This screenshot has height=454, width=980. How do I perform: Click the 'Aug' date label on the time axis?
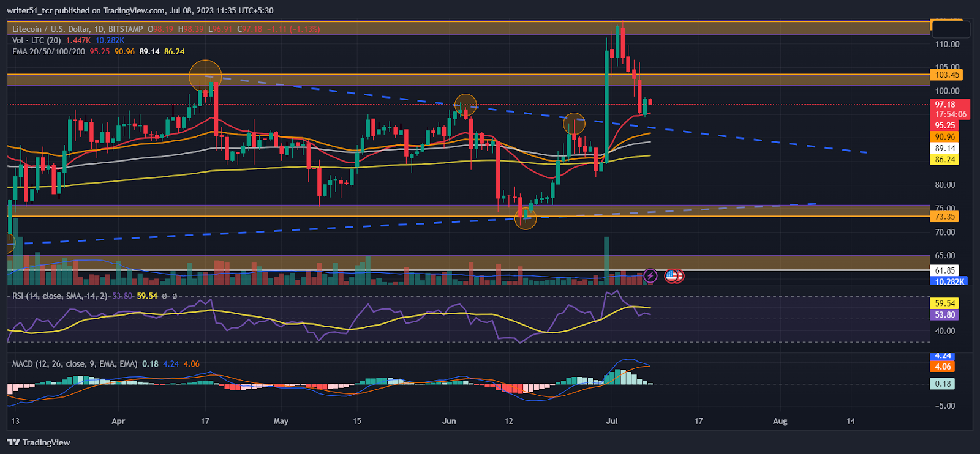pos(780,421)
